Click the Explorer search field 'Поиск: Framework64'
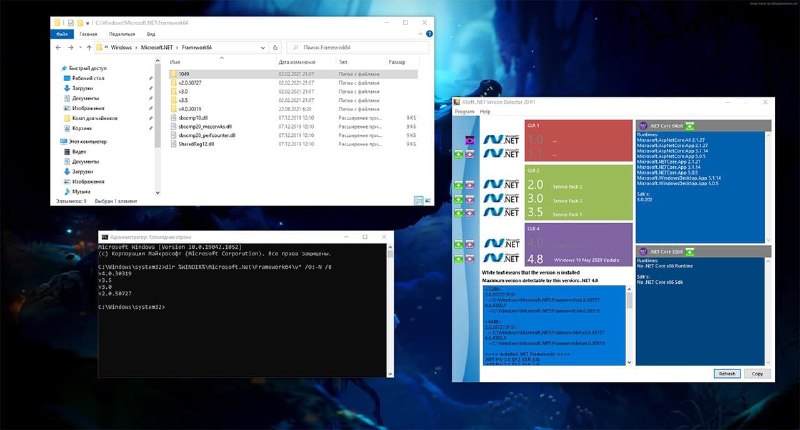The width and height of the screenshot is (800, 430). pos(357,47)
